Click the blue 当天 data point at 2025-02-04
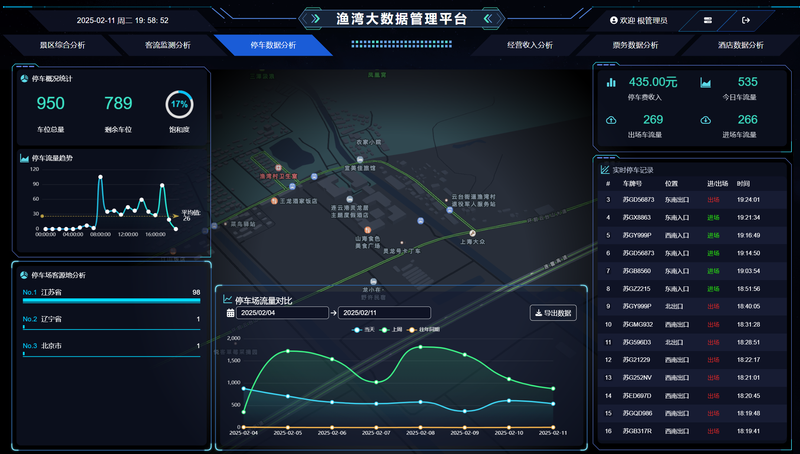 (x=243, y=389)
